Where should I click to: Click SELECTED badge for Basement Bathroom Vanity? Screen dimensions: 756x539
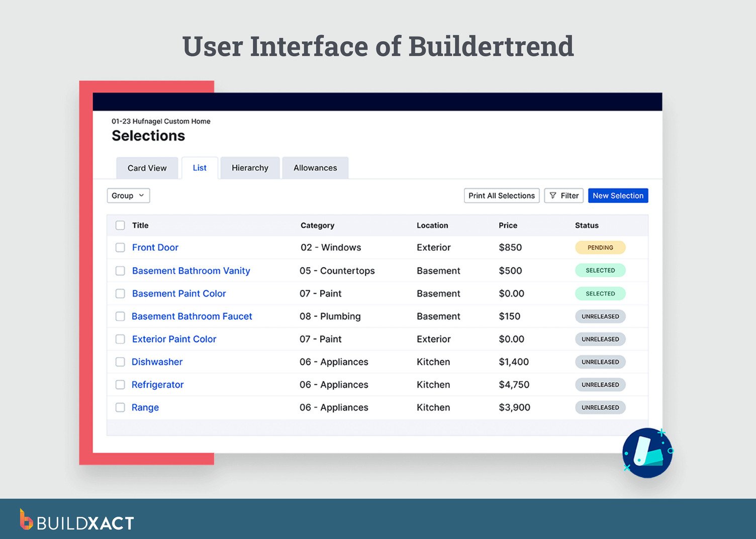[600, 270]
